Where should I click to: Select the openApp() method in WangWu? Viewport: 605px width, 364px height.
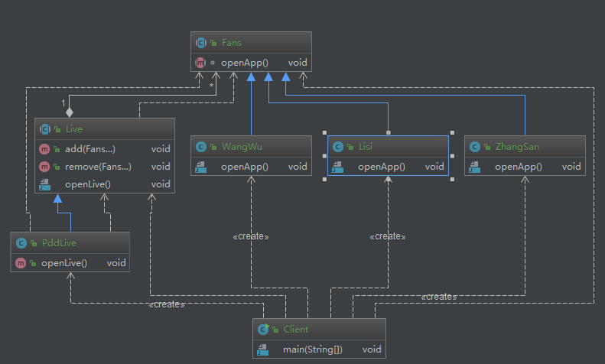[x=245, y=166]
